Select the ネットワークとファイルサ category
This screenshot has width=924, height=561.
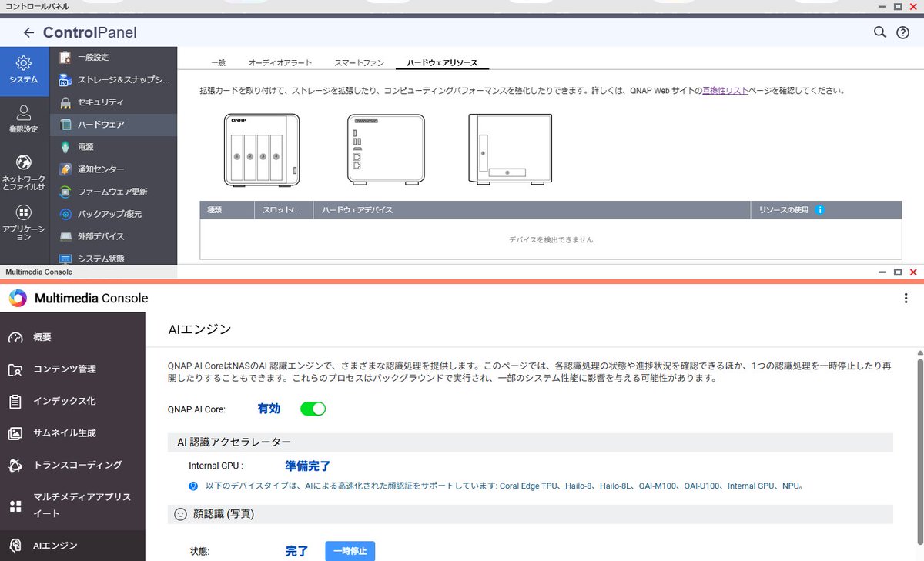click(24, 172)
